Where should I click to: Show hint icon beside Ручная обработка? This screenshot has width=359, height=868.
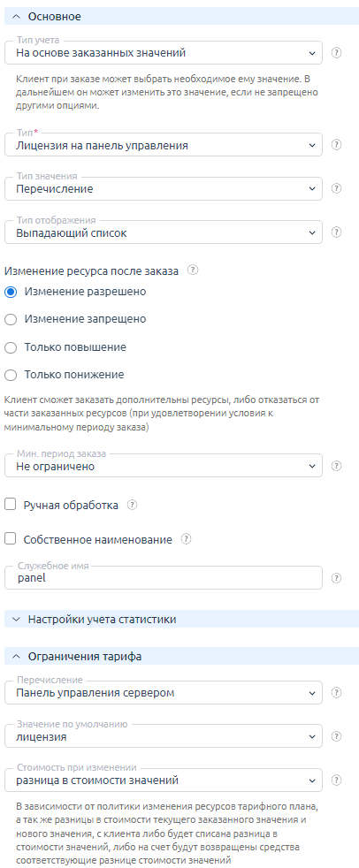coord(132,505)
